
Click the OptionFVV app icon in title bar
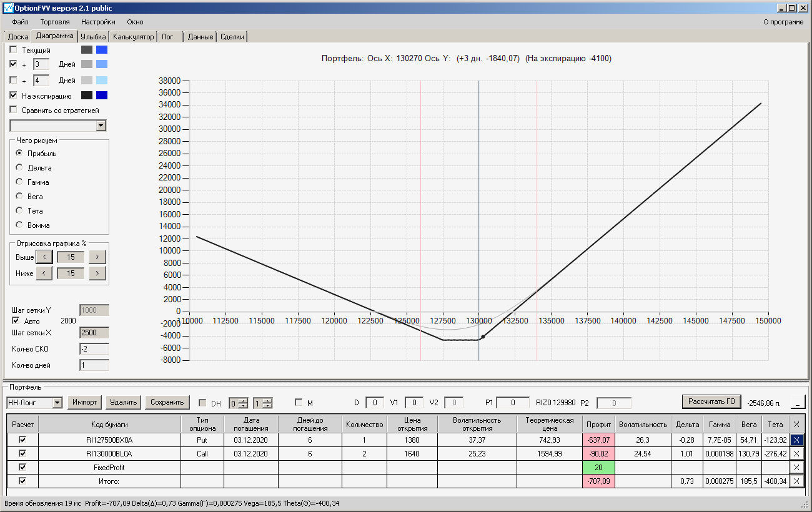coord(8,7)
